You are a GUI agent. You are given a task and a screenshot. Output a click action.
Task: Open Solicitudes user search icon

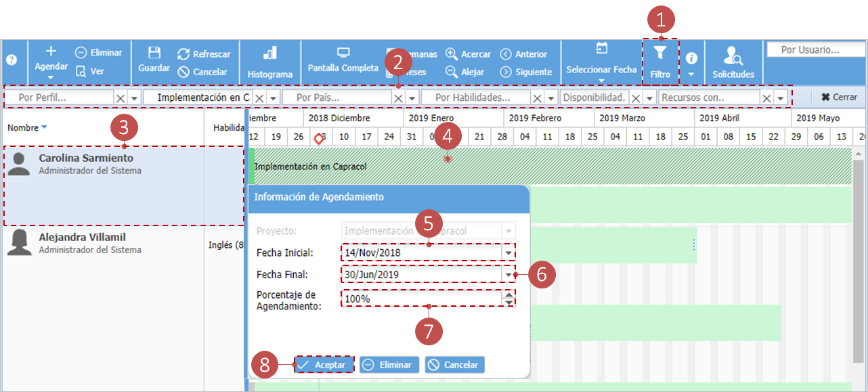pos(733,55)
